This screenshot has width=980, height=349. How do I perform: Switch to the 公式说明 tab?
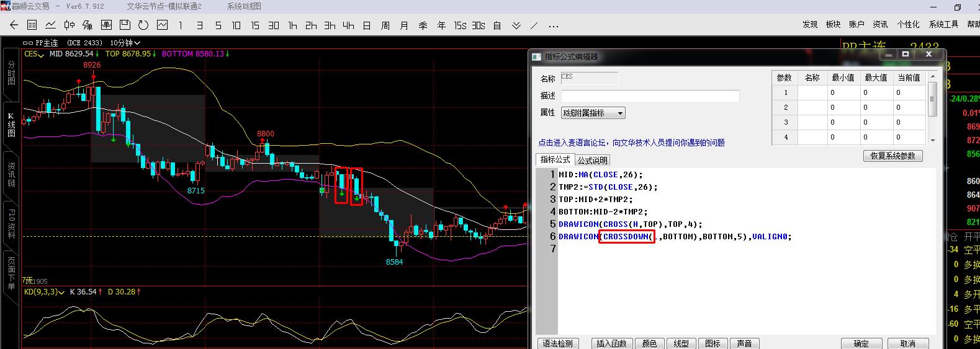point(592,160)
